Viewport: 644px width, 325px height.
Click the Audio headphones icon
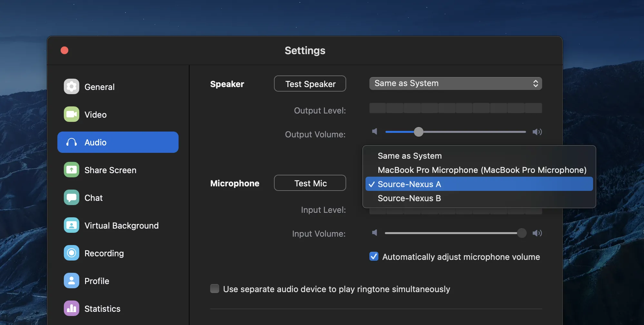72,142
